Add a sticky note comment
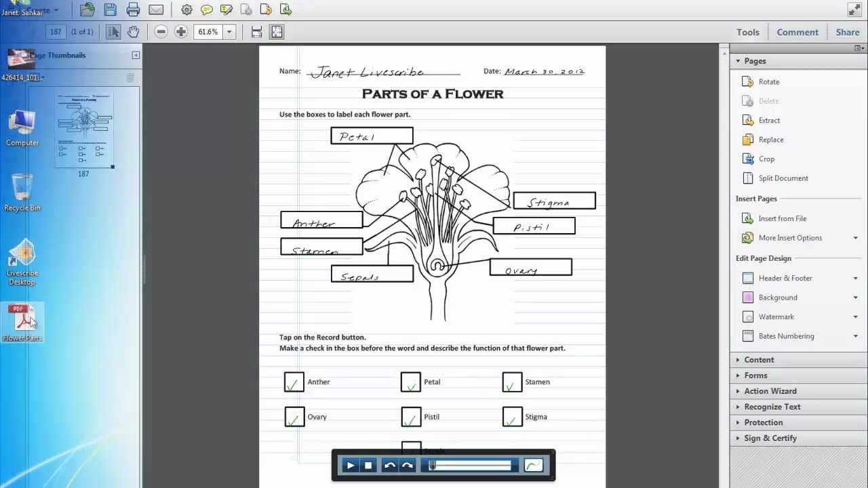Image resolution: width=868 pixels, height=488 pixels. pyautogui.click(x=207, y=9)
